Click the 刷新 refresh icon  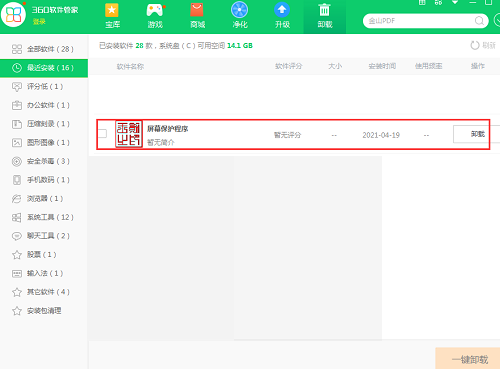(475, 45)
